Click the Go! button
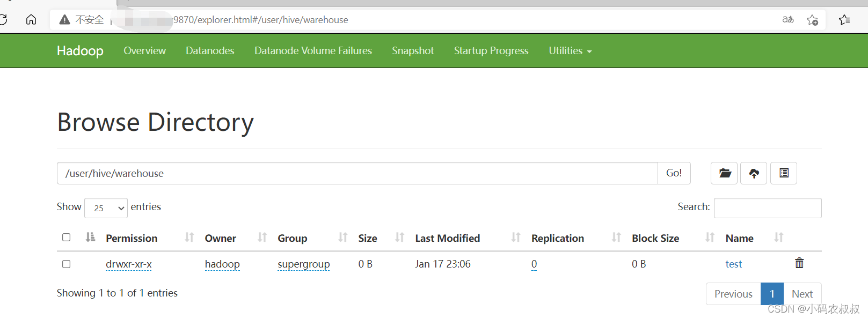The image size is (868, 319). [674, 173]
